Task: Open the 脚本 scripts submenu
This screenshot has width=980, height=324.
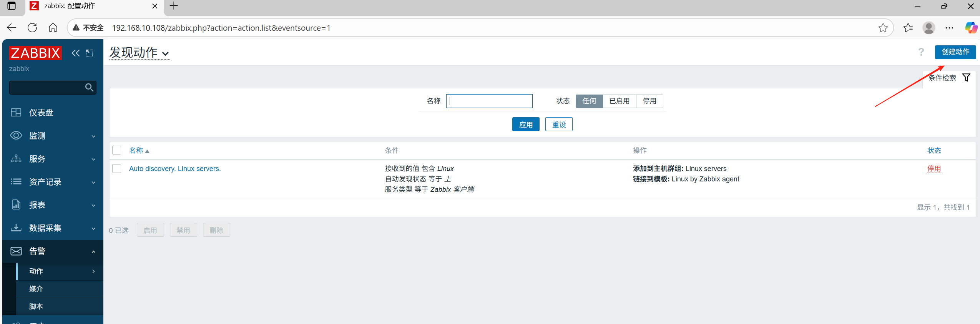Action: point(60,307)
